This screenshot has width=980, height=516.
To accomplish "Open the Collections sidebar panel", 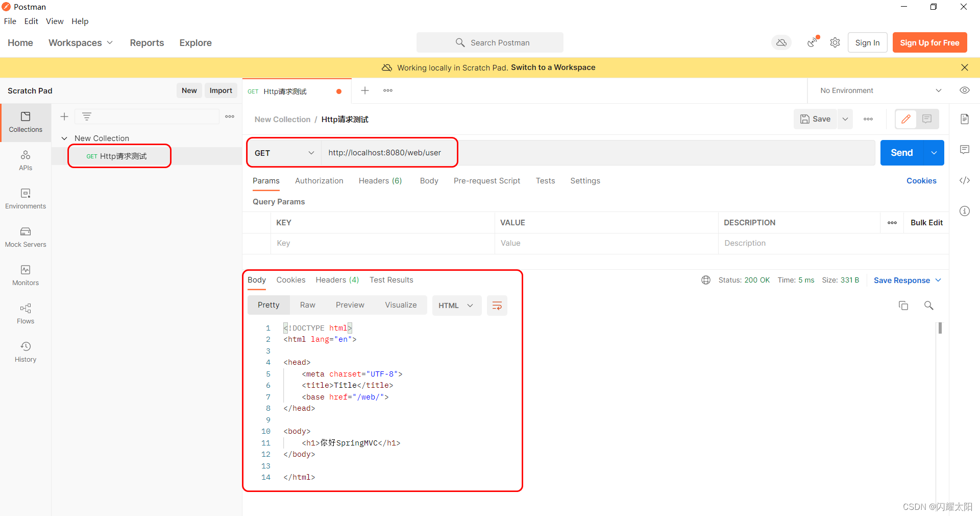I will click(x=26, y=122).
